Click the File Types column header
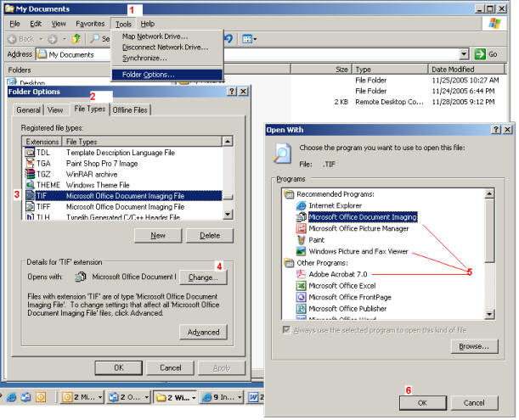The image size is (519, 420). 142,142
